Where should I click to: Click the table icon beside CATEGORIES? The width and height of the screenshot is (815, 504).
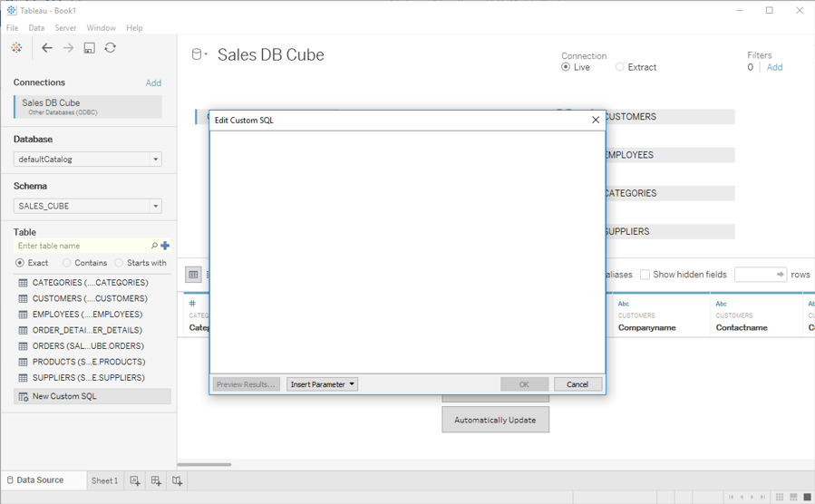point(23,283)
